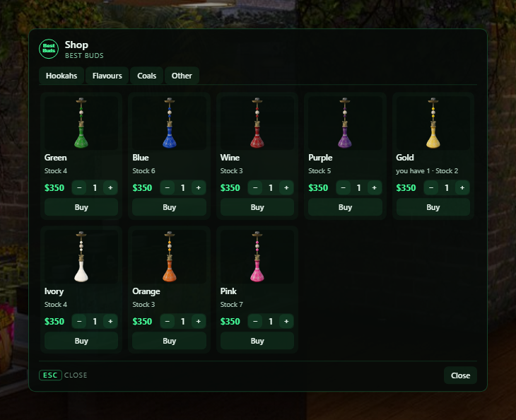Click the Green hookah quantity value

tap(95, 188)
